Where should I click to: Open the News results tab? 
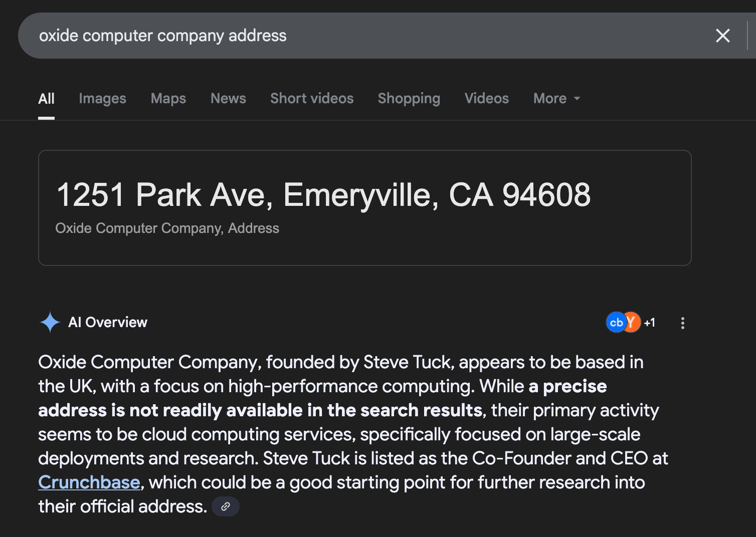[228, 99]
